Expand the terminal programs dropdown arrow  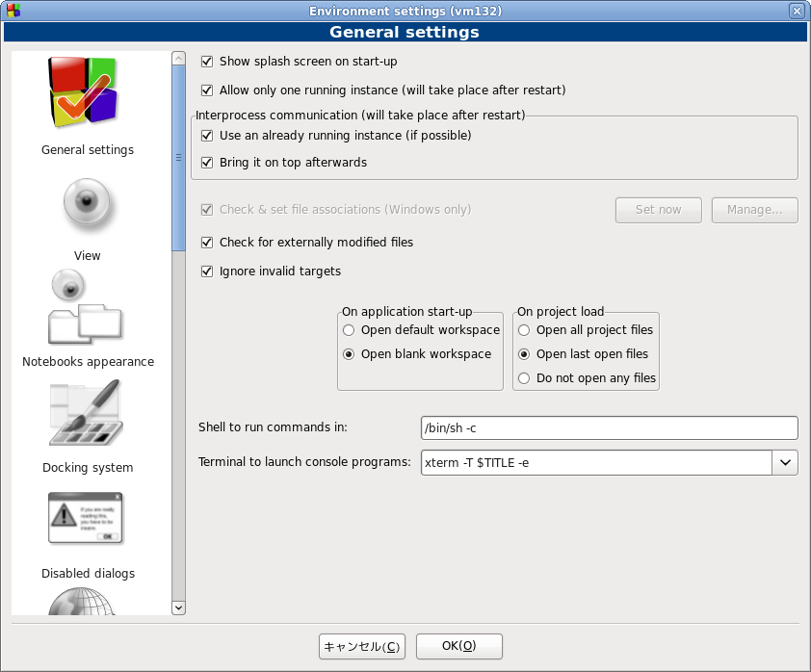(x=785, y=463)
